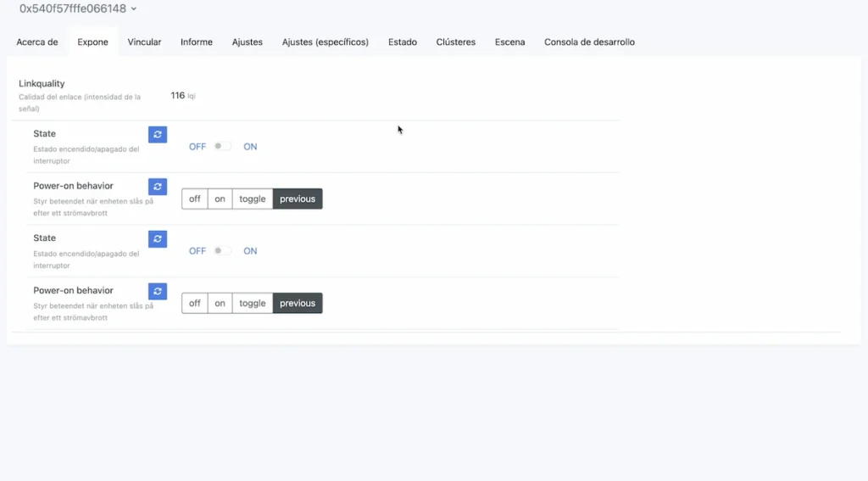The image size is (868, 481).
Task: Refresh the first Power-on behavior value
Action: coord(158,187)
